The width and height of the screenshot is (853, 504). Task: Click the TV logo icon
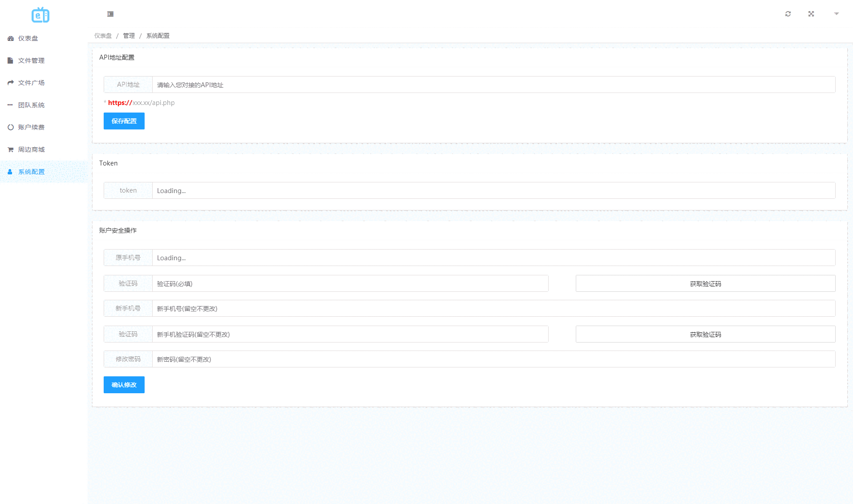click(x=40, y=15)
